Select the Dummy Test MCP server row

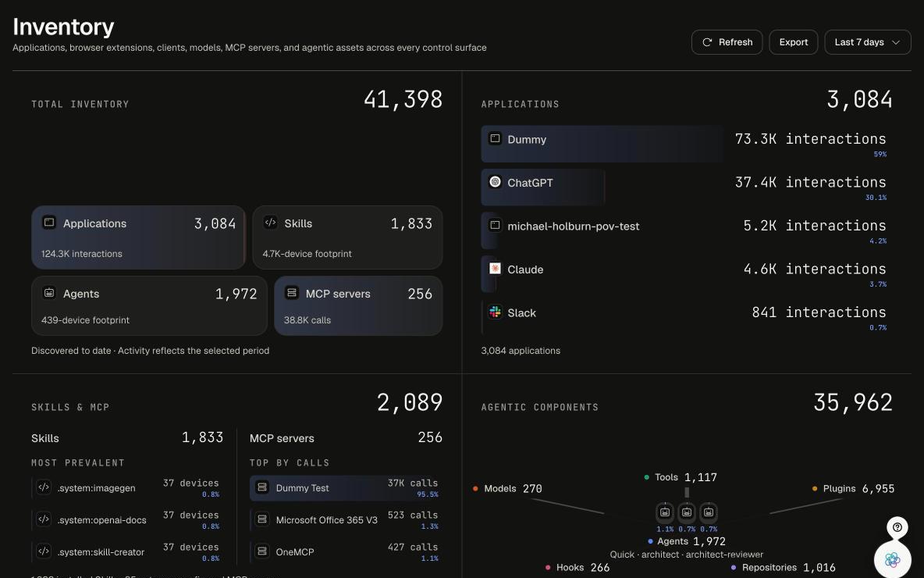(x=346, y=487)
